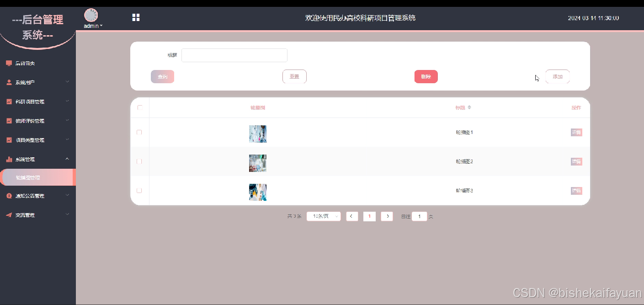Image resolution: width=644 pixels, height=305 pixels.
Task: Click the date-time display in header
Action: click(593, 18)
